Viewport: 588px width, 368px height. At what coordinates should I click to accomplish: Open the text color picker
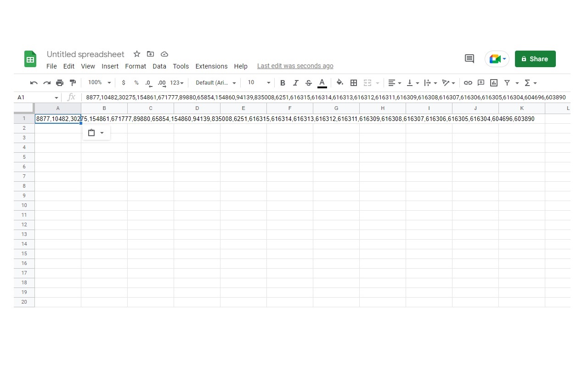(x=322, y=83)
